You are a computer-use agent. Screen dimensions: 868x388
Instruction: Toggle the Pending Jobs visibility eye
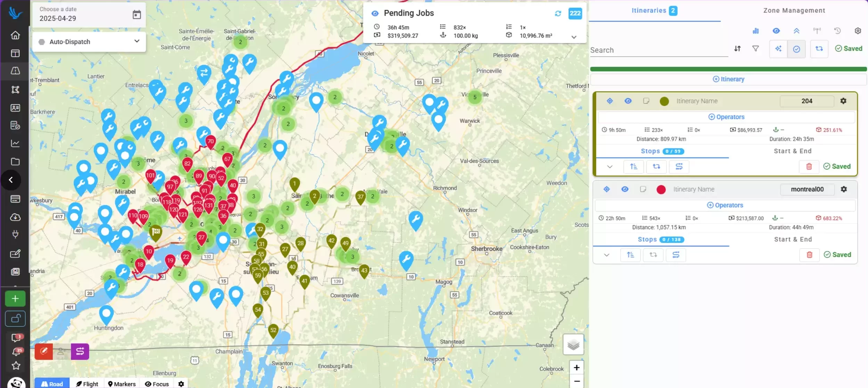coord(375,14)
